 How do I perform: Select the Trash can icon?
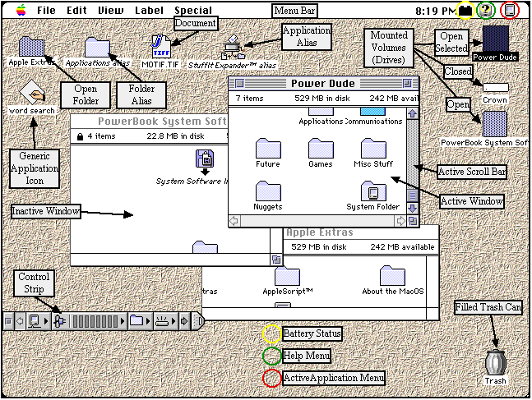(496, 362)
